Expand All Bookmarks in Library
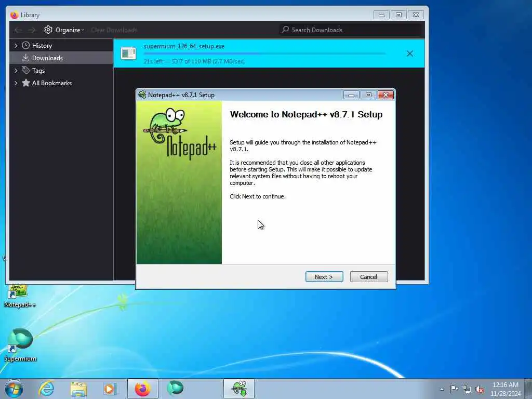This screenshot has height=399, width=532. click(x=16, y=83)
